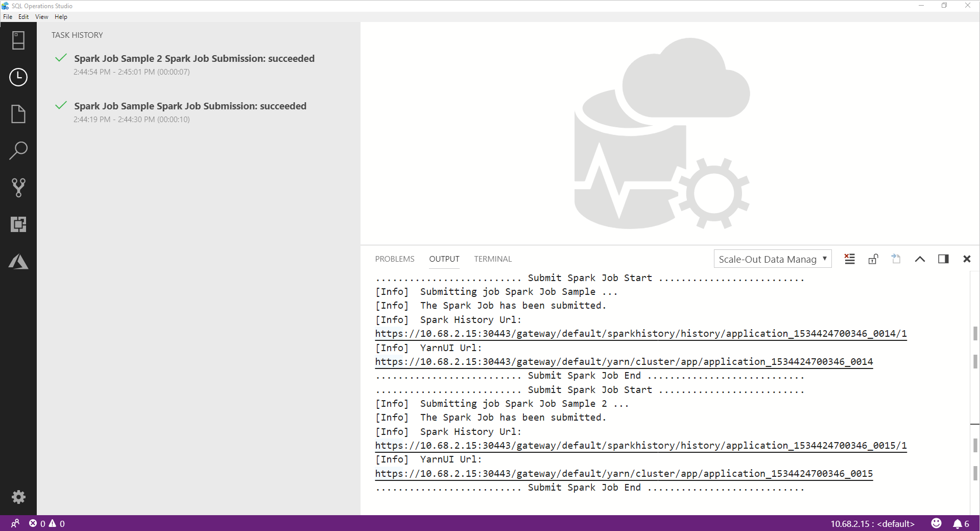Clear the output panel
The image size is (980, 531).
(849, 259)
